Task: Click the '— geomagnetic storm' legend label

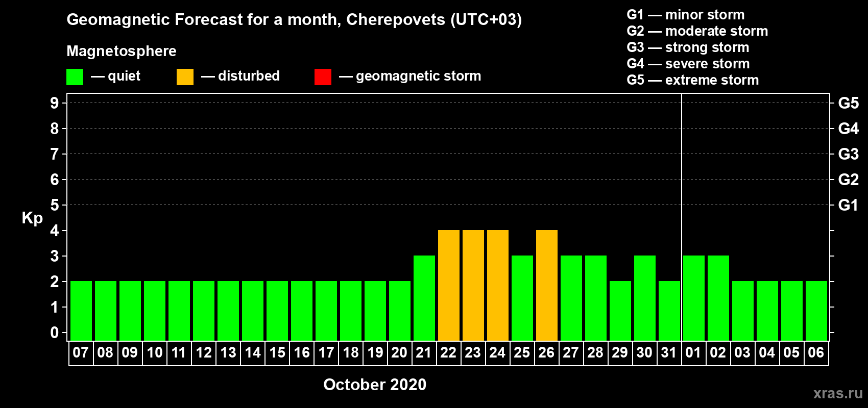Action: (x=410, y=76)
